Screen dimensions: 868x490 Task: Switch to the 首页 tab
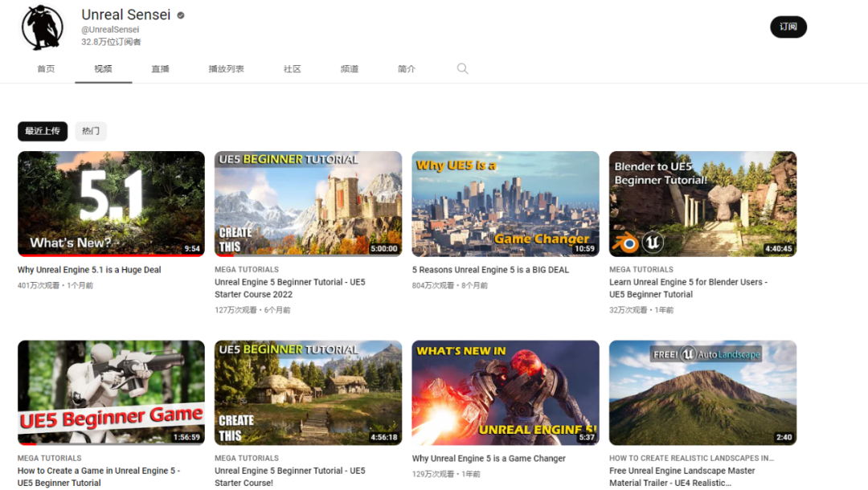pyautogui.click(x=46, y=69)
